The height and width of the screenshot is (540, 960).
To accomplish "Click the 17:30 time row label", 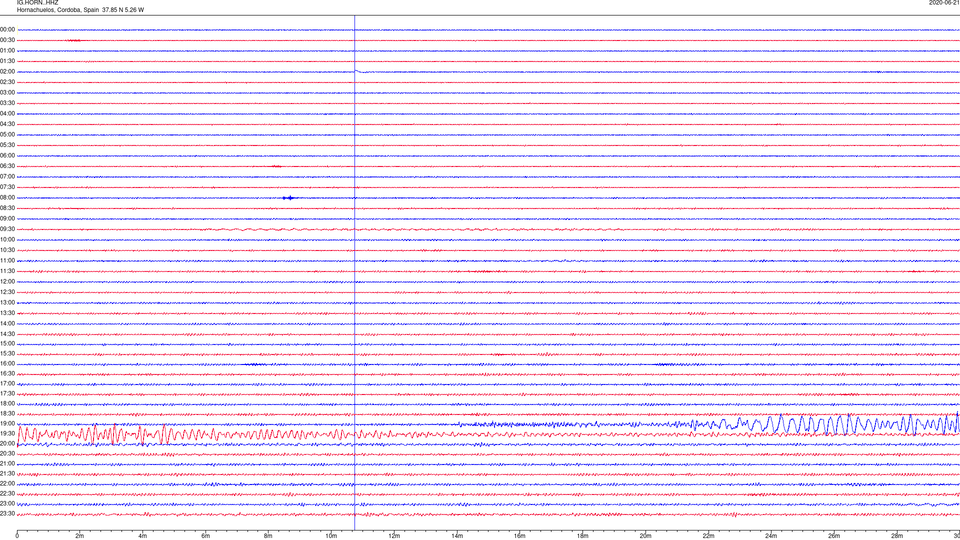I will pos(7,394).
